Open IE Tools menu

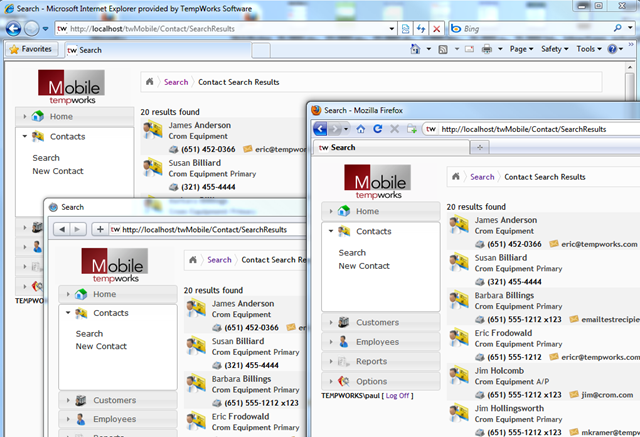click(x=589, y=49)
